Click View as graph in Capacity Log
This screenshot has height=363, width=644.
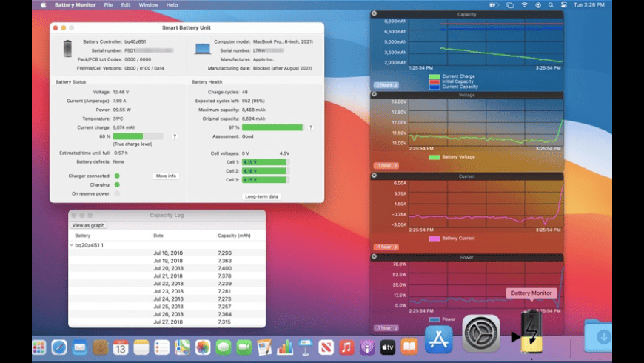point(88,225)
